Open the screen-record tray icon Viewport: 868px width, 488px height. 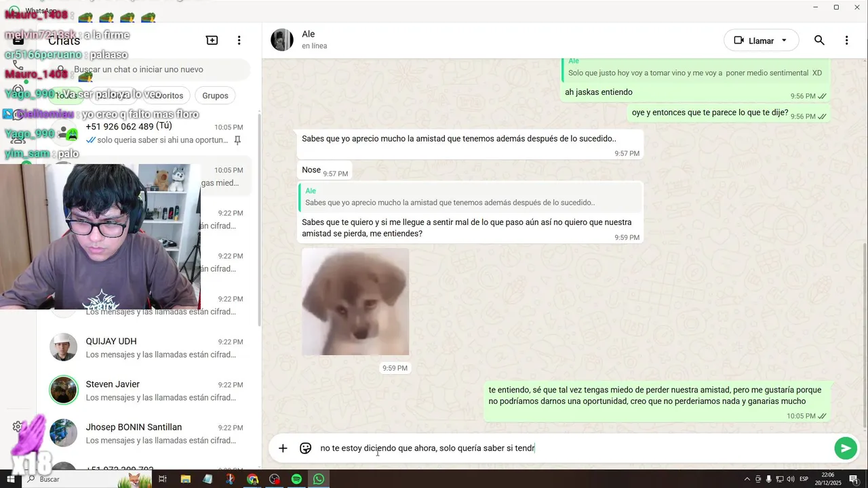[x=758, y=479]
